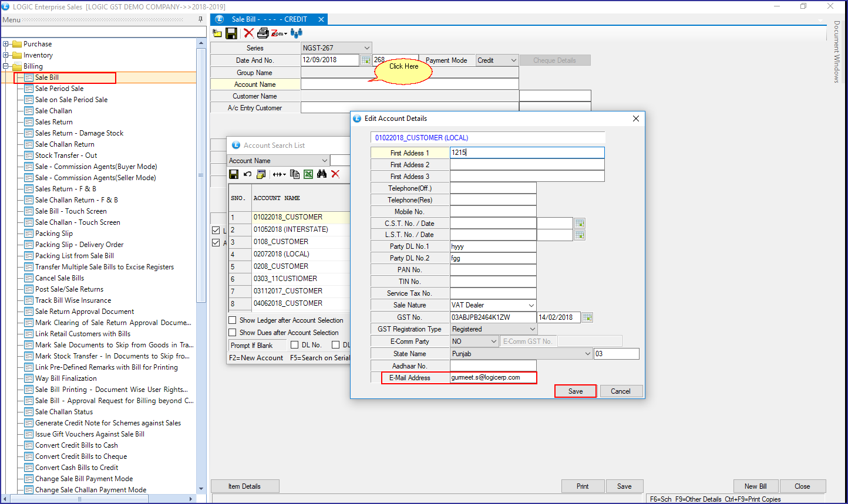Open the Account Name search field dropdown

point(324,161)
